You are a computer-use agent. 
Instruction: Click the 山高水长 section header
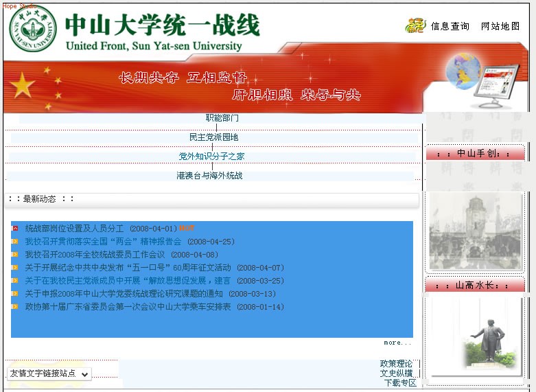point(475,286)
